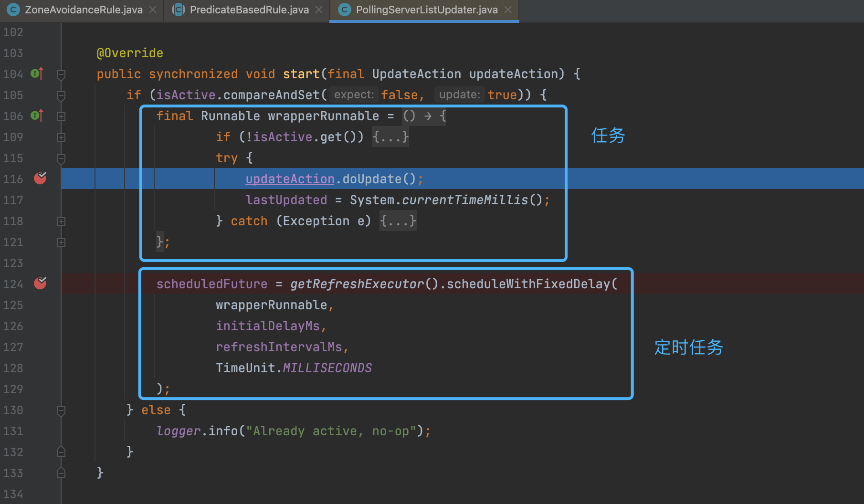The width and height of the screenshot is (864, 504).
Task: Expand the fold marker at line 121
Action: (x=61, y=242)
